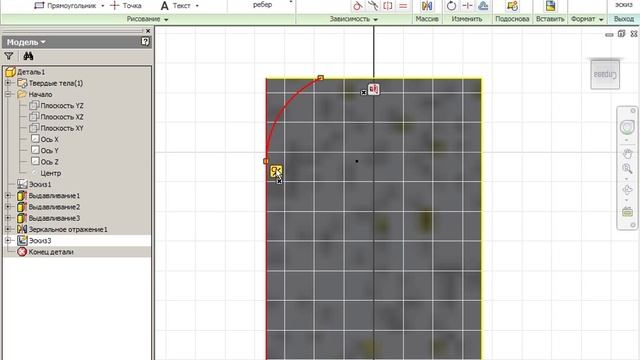Collapse the Начало folder node
The height and width of the screenshot is (360, 640).
tap(8, 94)
